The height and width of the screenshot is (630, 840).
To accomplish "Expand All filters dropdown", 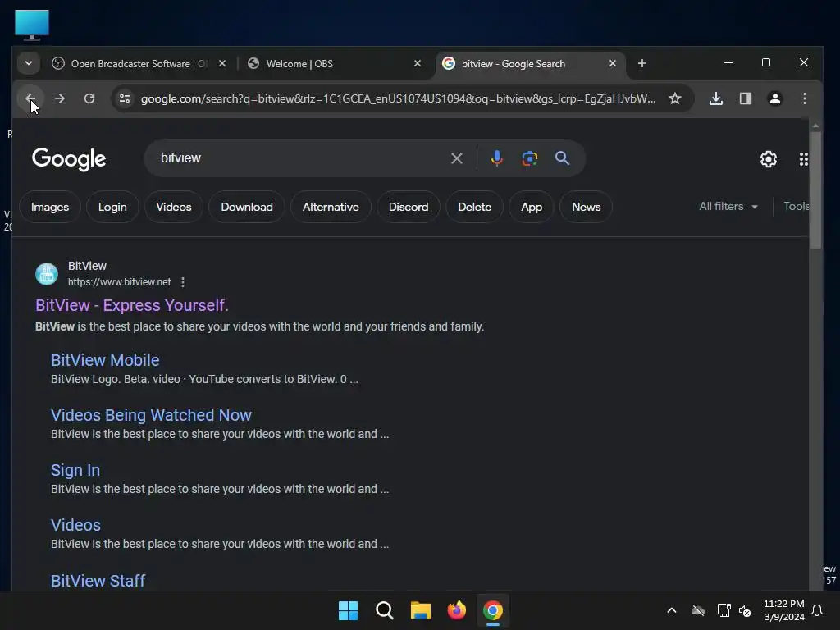I will coord(728,206).
